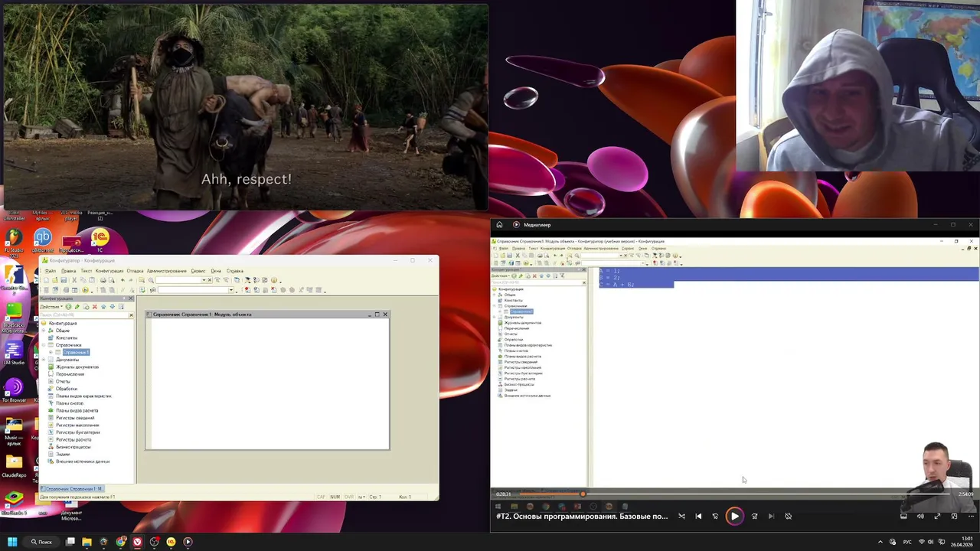Viewport: 980px width, 551px height.
Task: Click the yellow Start debugging icon in Configurator
Action: (85, 290)
